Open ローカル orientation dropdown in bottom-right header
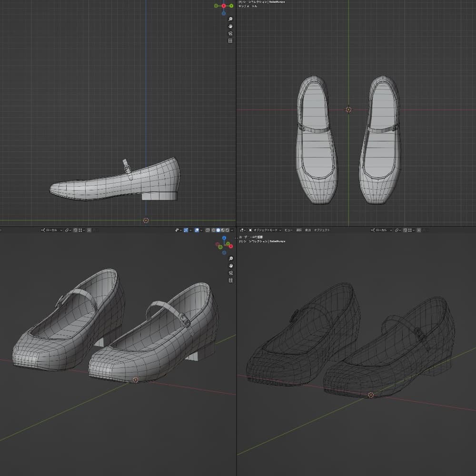The width and height of the screenshot is (476, 476). 381,230
